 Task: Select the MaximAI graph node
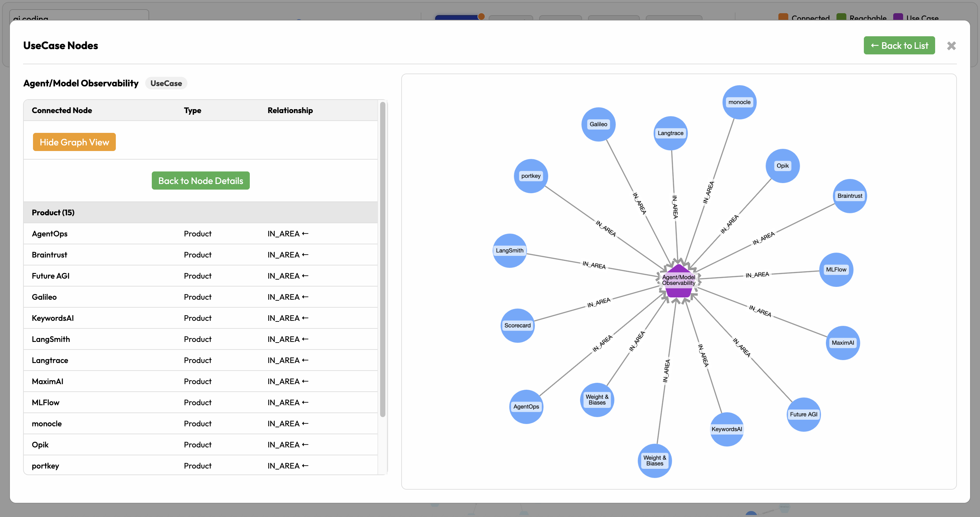[843, 343]
